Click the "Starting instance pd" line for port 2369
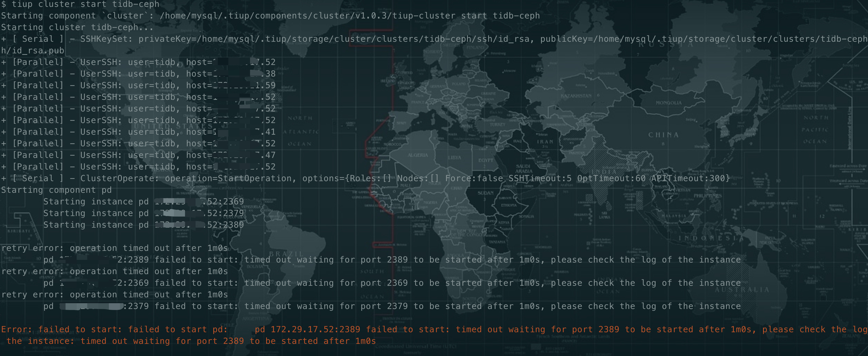Screen dimensions: 868x356 [x=144, y=202]
